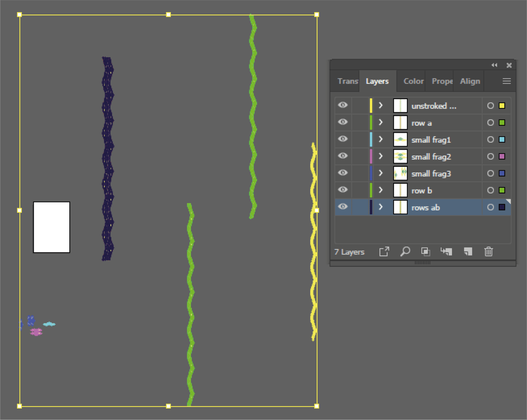Expand the small frag3 layer
The image size is (527, 420).
pos(380,173)
